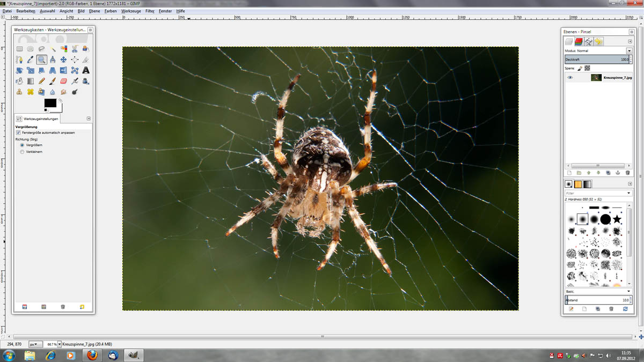
Task: Select the 'Verkleinern' radio button
Action: [x=22, y=152]
